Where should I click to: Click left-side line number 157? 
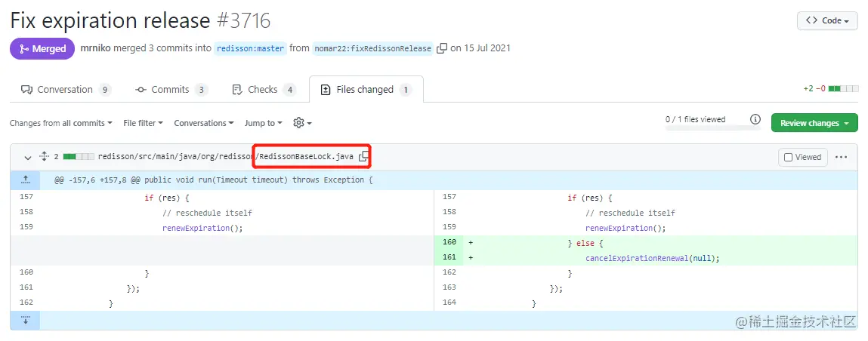click(x=26, y=197)
